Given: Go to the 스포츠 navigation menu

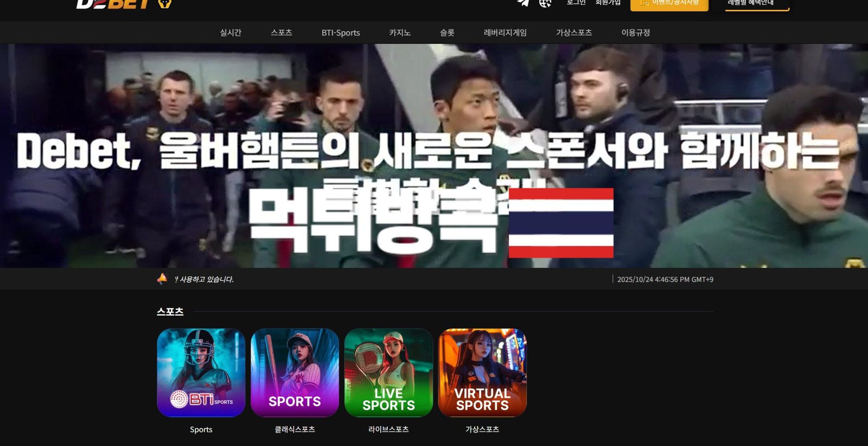Looking at the screenshot, I should [x=282, y=33].
